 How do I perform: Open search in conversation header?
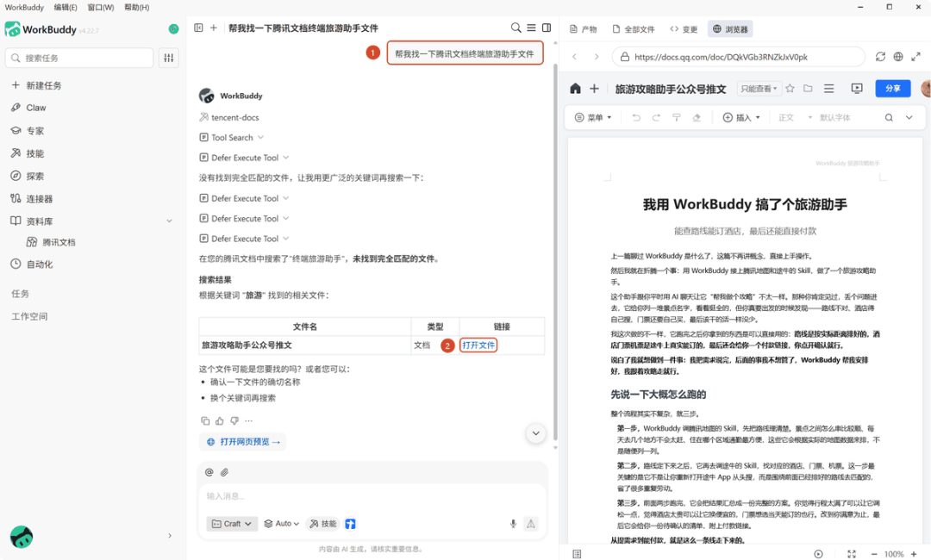point(516,28)
